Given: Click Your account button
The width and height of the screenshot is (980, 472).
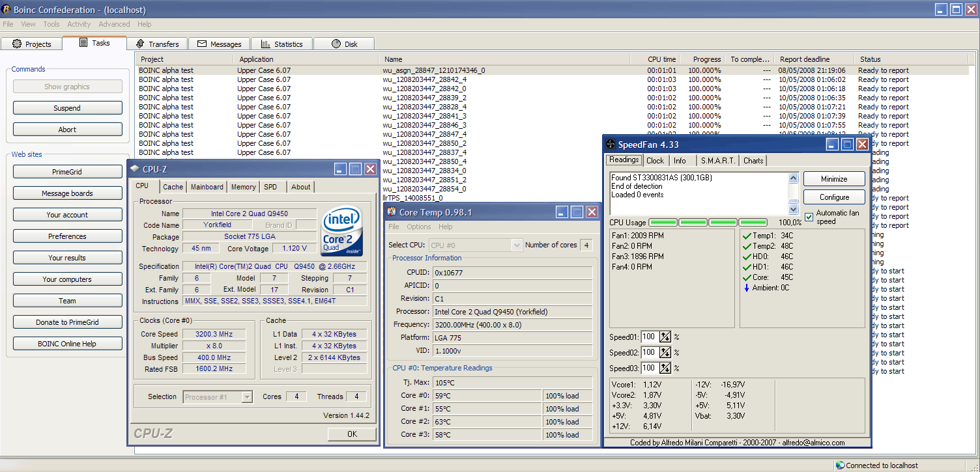Looking at the screenshot, I should [68, 215].
